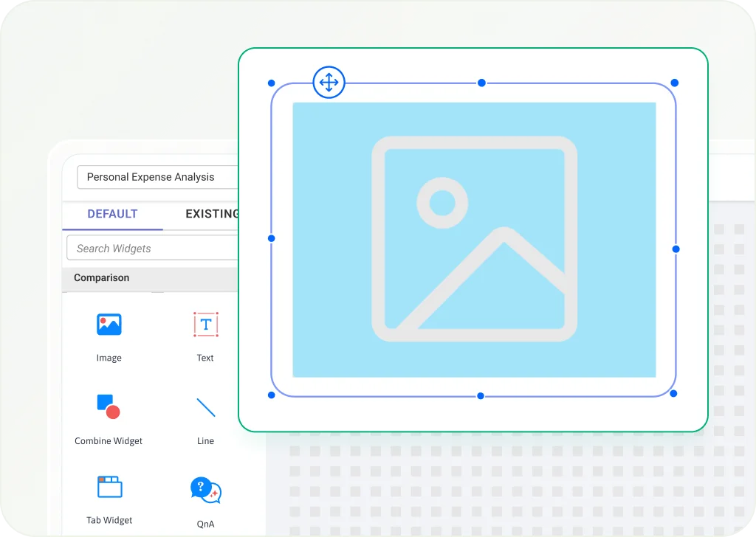Screen dimensions: 756x537
Task: Click the bottom-right corner resize handle
Action: 673,394
